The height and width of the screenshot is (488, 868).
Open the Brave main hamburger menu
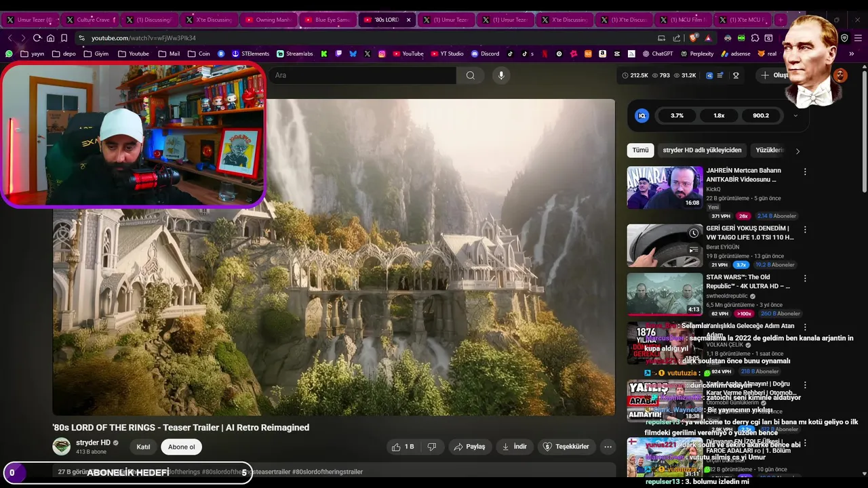pyautogui.click(x=859, y=38)
